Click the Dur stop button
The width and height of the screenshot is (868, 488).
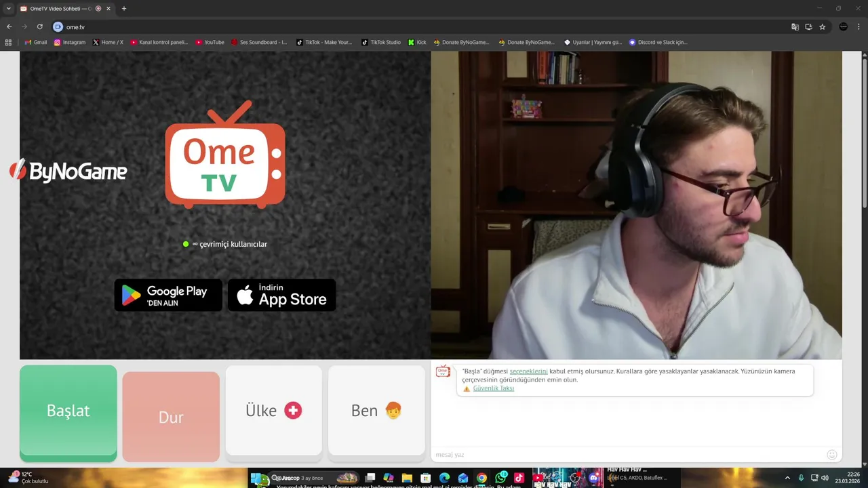[x=171, y=417]
